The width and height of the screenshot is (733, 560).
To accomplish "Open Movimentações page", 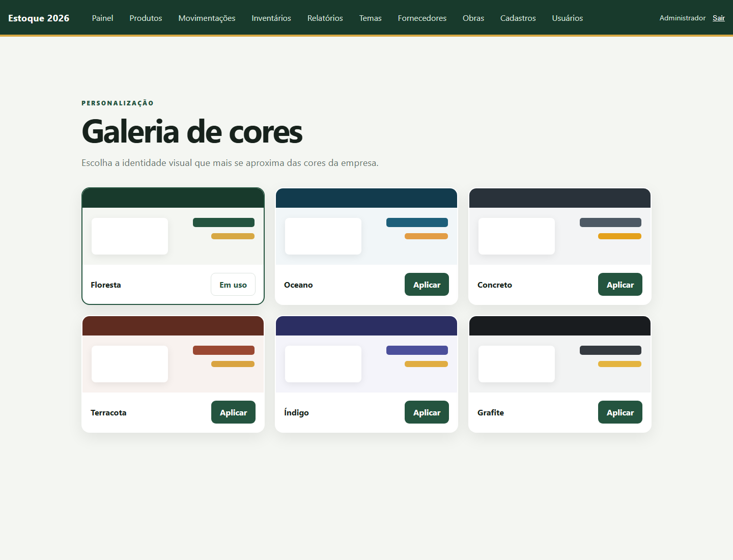I will click(x=207, y=18).
